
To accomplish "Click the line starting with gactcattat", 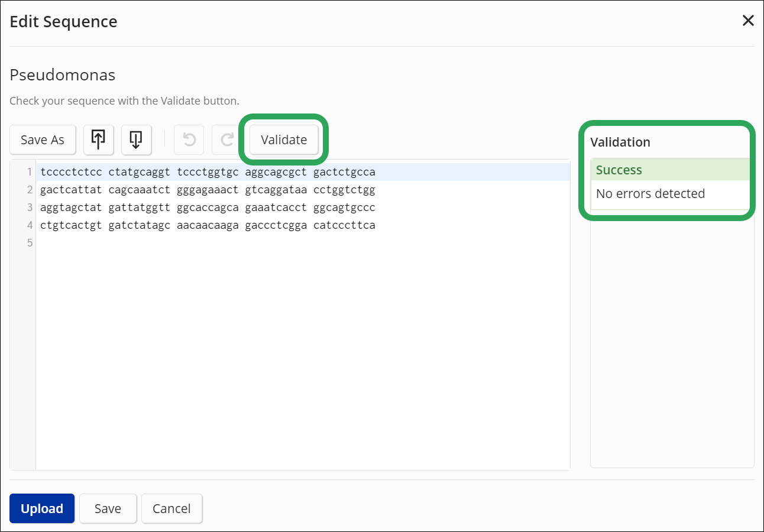I will [208, 190].
